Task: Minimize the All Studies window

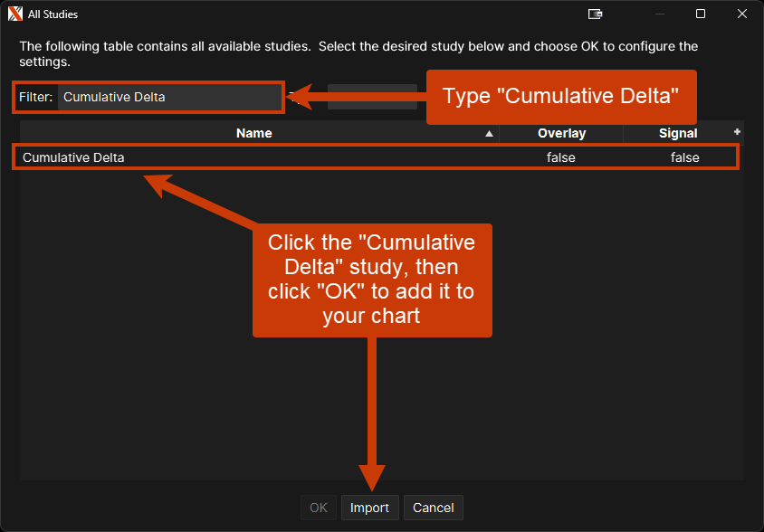Action: coord(659,14)
